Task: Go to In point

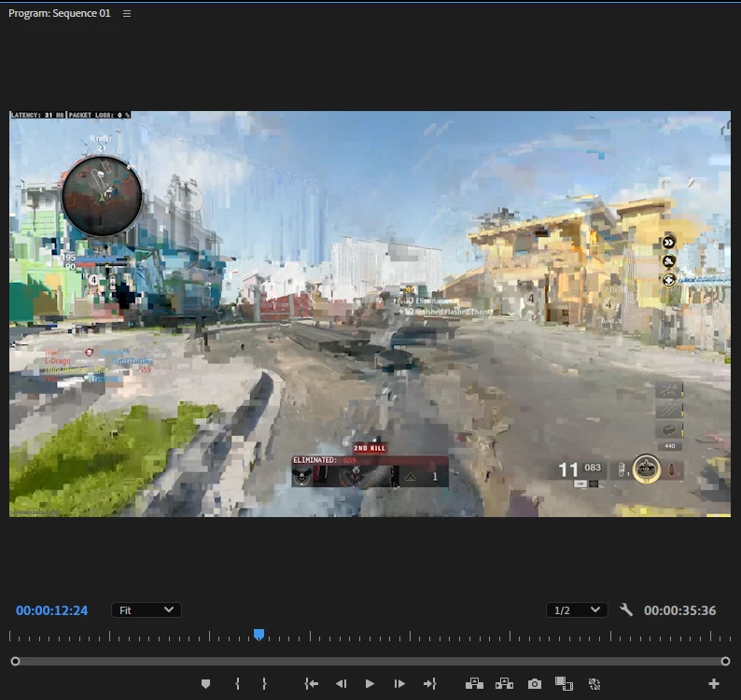Action: tap(312, 683)
